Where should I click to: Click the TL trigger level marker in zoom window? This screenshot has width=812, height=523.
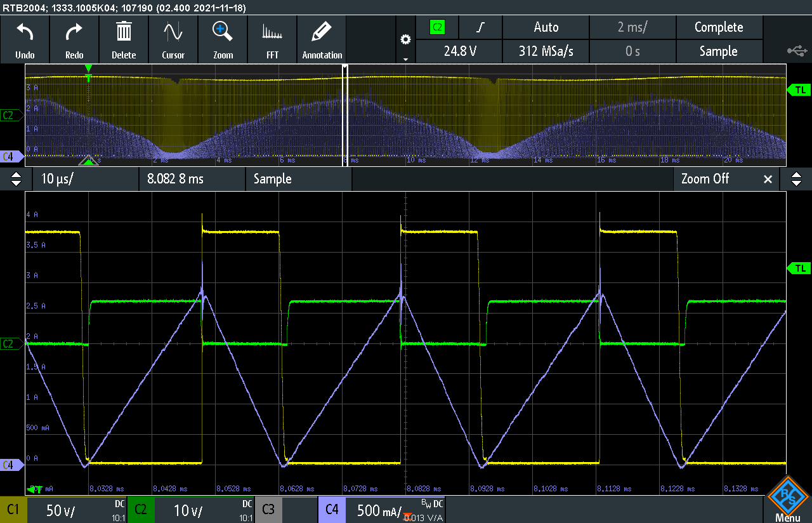tap(799, 268)
